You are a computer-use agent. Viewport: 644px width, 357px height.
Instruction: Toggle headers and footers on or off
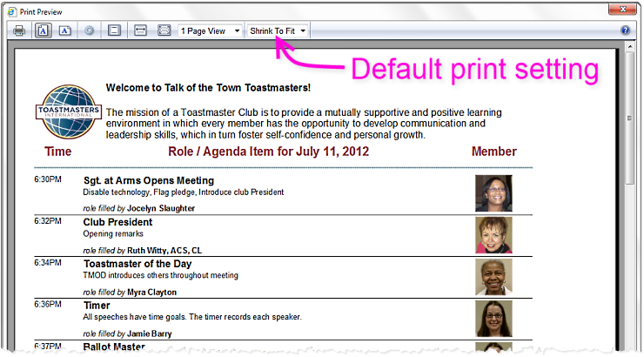point(113,30)
